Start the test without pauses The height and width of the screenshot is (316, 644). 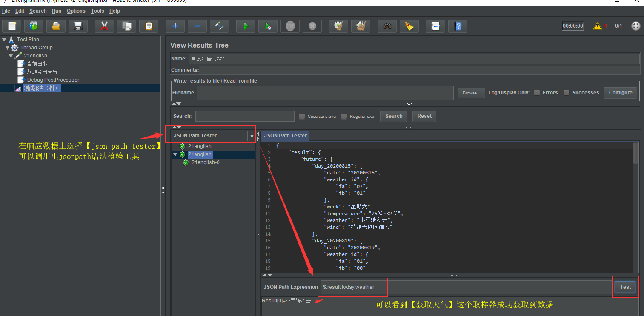(268, 26)
